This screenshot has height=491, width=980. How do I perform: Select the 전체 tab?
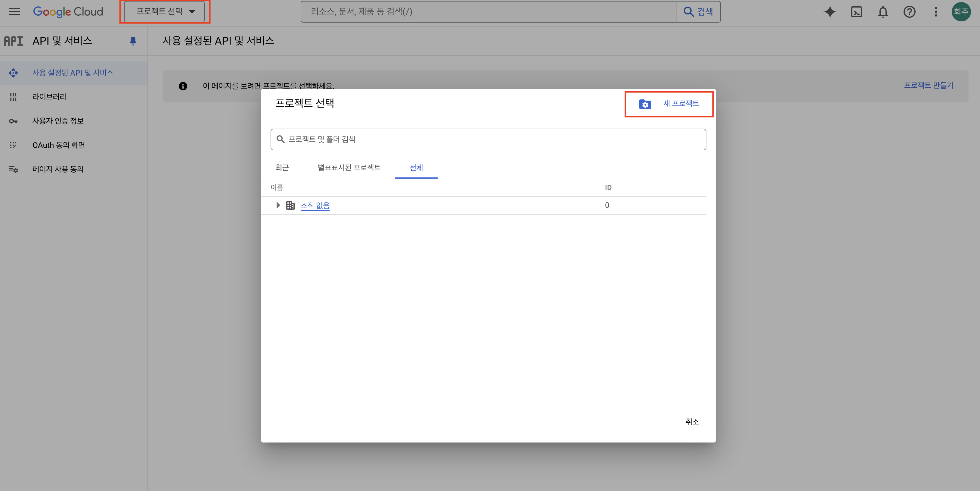416,167
